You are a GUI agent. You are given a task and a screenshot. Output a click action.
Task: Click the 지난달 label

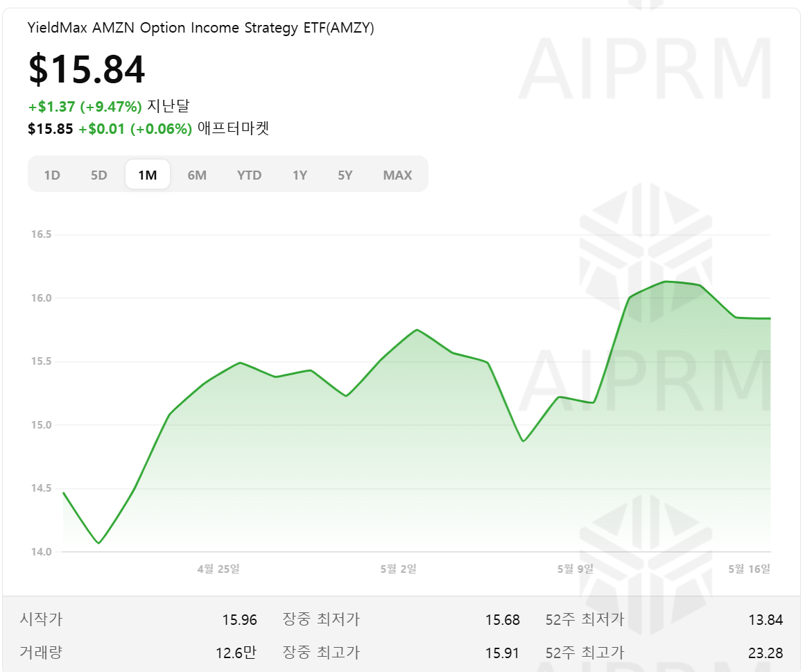click(169, 106)
